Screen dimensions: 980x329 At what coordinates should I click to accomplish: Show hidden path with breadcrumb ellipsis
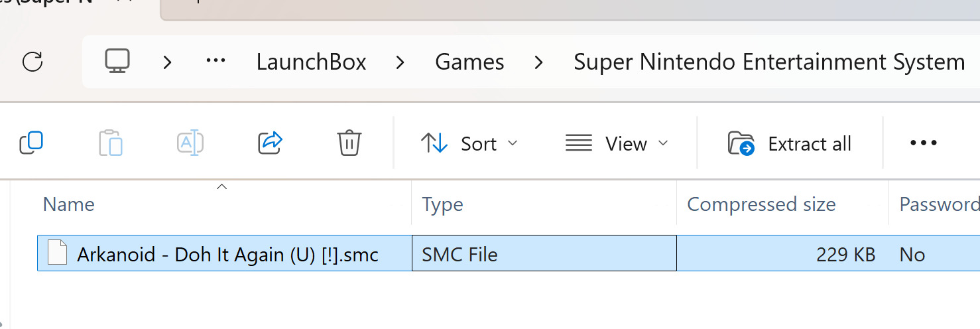click(x=216, y=62)
